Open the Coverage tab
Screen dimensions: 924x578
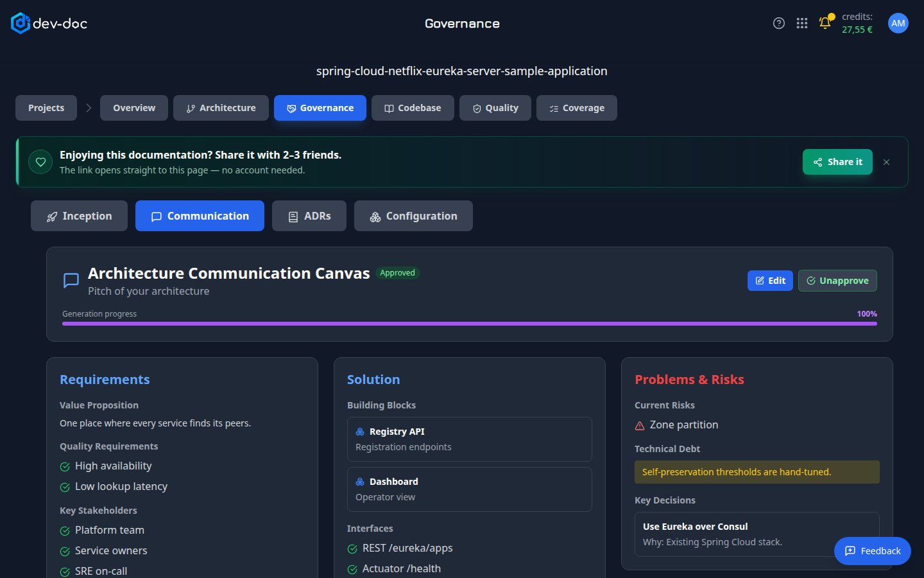point(577,108)
